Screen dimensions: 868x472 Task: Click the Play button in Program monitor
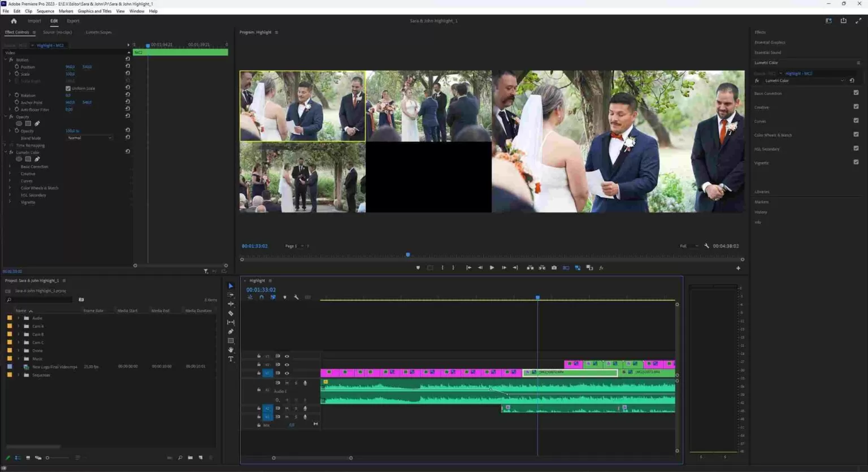coord(492,267)
